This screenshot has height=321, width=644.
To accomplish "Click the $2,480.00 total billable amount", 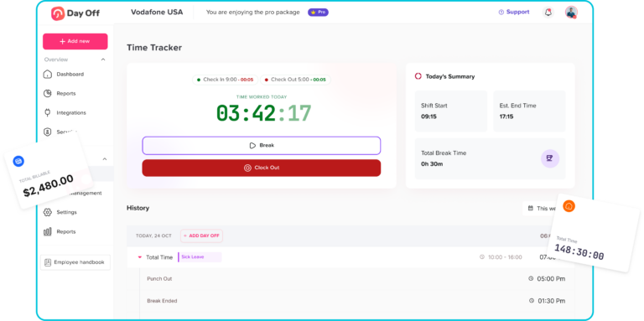I will pos(49,185).
